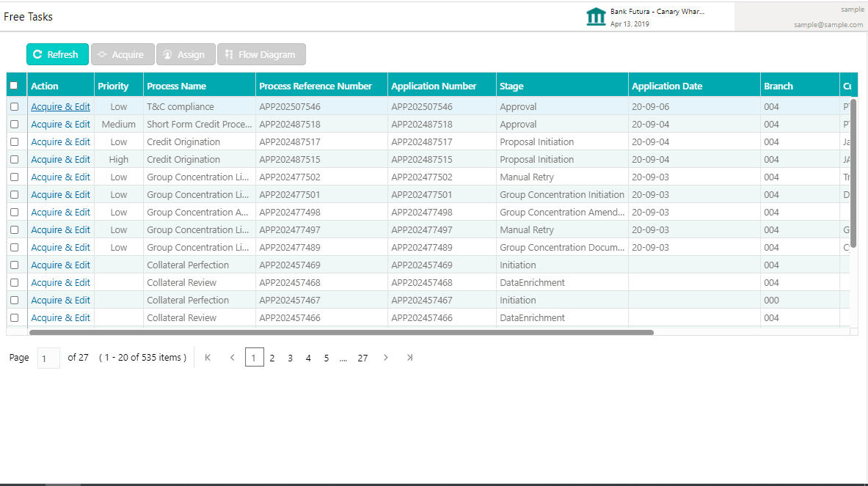Open Acquire & Edit for APP202457467
Viewport: 868px width, 486px height.
coord(60,301)
